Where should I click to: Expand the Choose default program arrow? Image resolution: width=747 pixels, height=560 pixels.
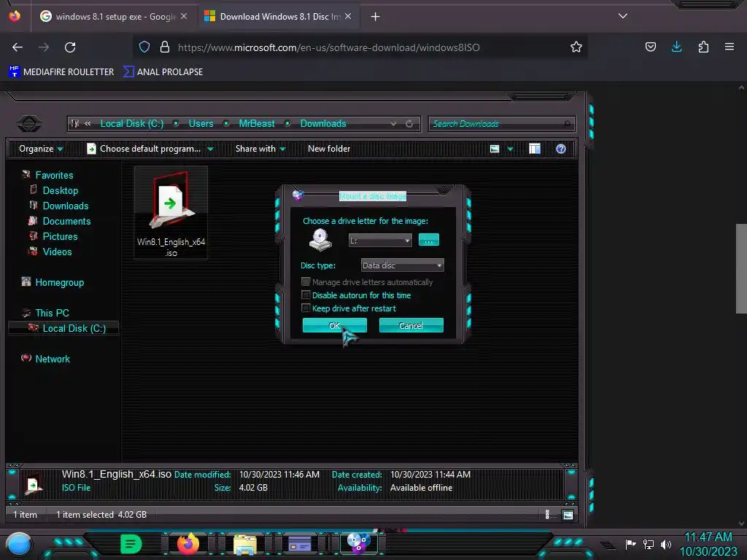(210, 149)
